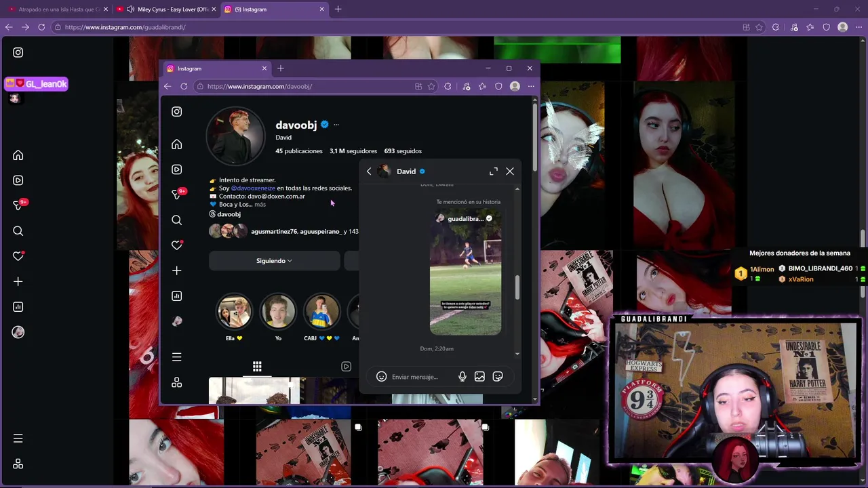Open the Siguiendo dropdown on davoobj profile
The image size is (868, 488).
(274, 261)
